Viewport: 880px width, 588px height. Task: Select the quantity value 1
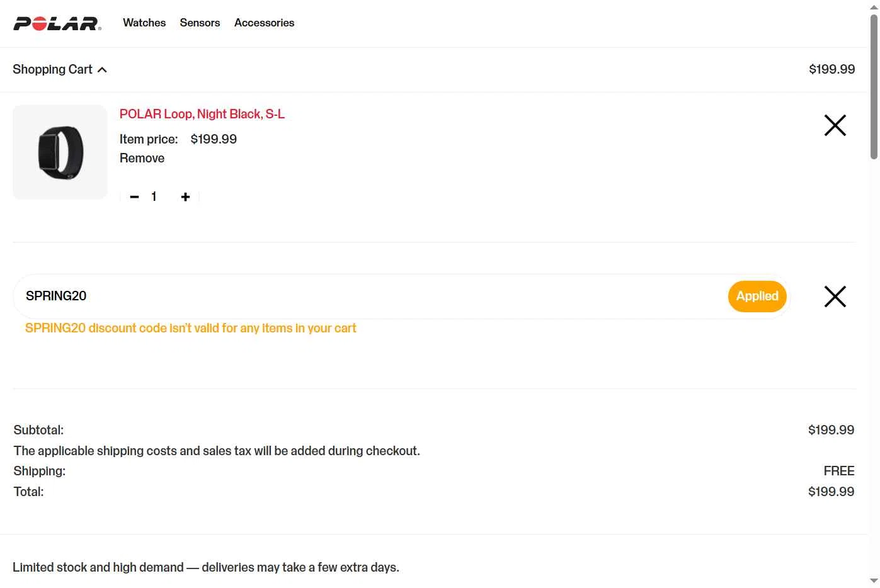coord(154,196)
